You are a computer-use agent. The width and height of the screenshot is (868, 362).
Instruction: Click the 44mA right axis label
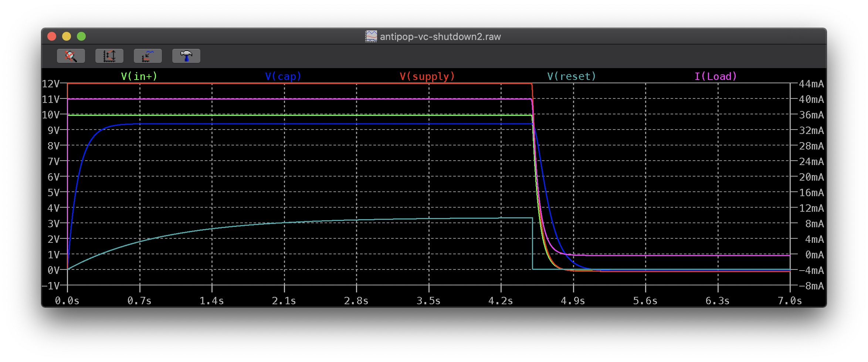811,84
